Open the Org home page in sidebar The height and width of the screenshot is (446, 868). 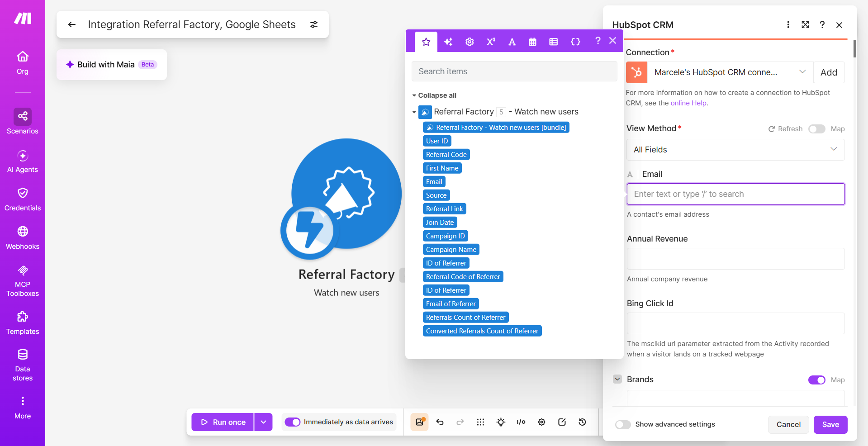23,63
